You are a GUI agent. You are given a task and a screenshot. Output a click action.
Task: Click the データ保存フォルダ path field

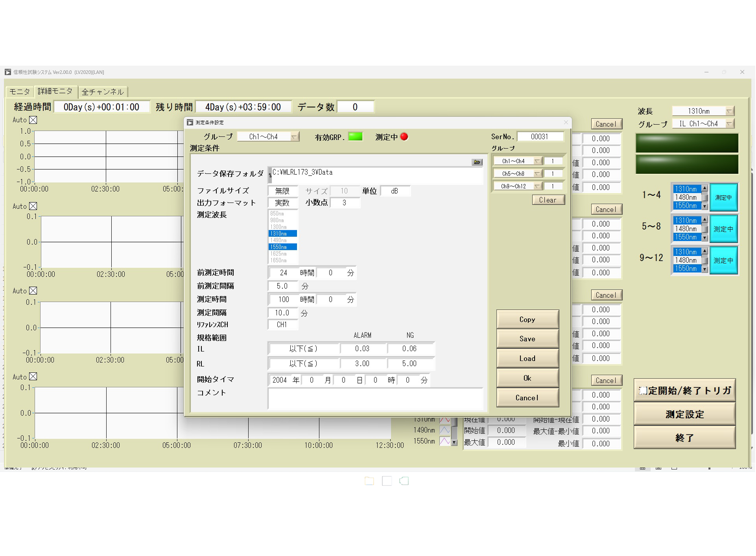click(x=376, y=175)
